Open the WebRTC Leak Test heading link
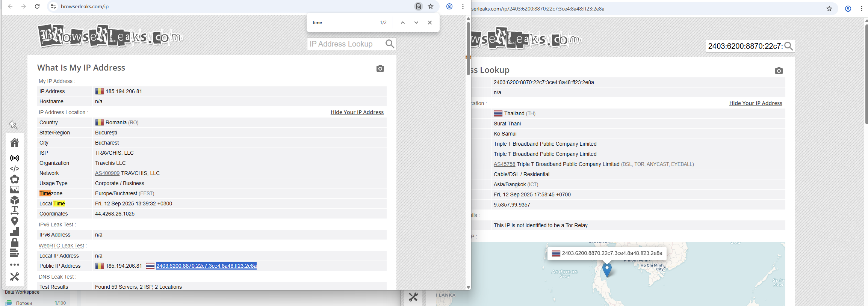The width and height of the screenshot is (868, 306). coord(62,246)
